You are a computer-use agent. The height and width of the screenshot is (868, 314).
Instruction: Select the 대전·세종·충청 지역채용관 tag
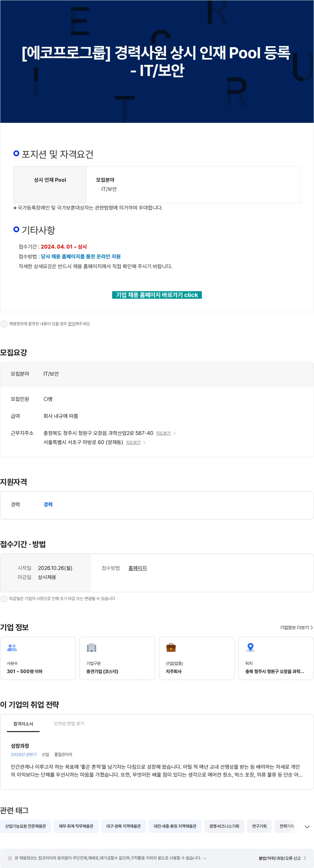(x=175, y=826)
